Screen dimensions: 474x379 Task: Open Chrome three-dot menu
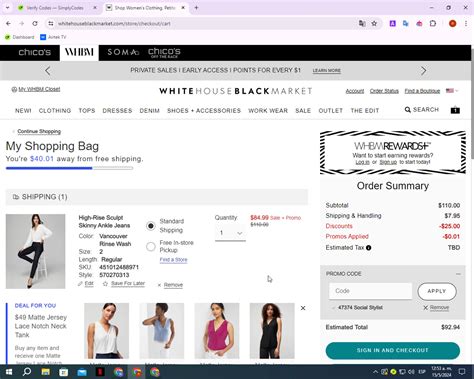(466, 24)
